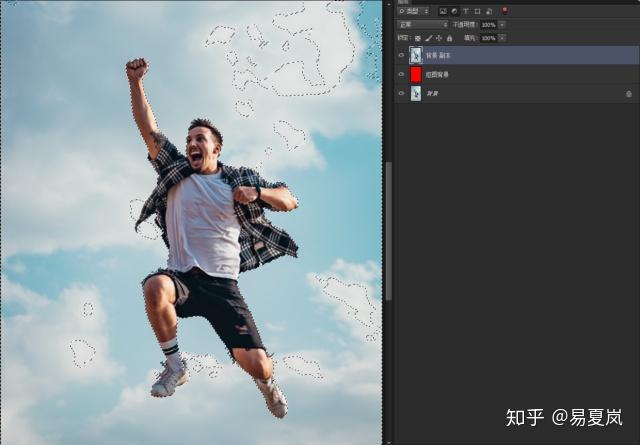
Task: Toggle lock position icon
Action: (439, 38)
